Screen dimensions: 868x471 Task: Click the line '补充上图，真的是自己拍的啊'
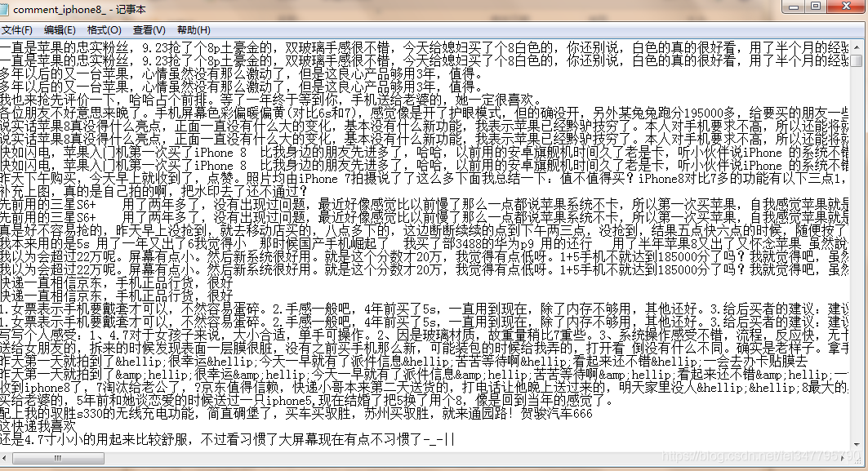154,192
